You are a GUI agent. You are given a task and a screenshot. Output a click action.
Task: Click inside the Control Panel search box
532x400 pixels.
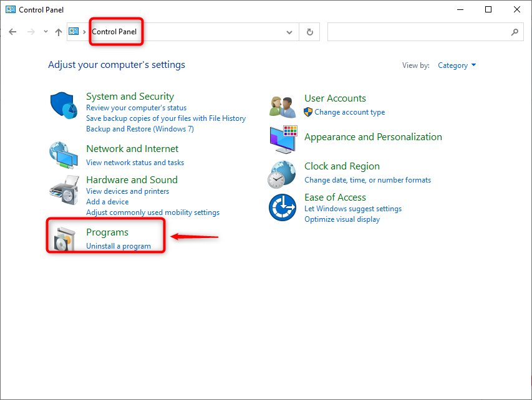[418, 32]
